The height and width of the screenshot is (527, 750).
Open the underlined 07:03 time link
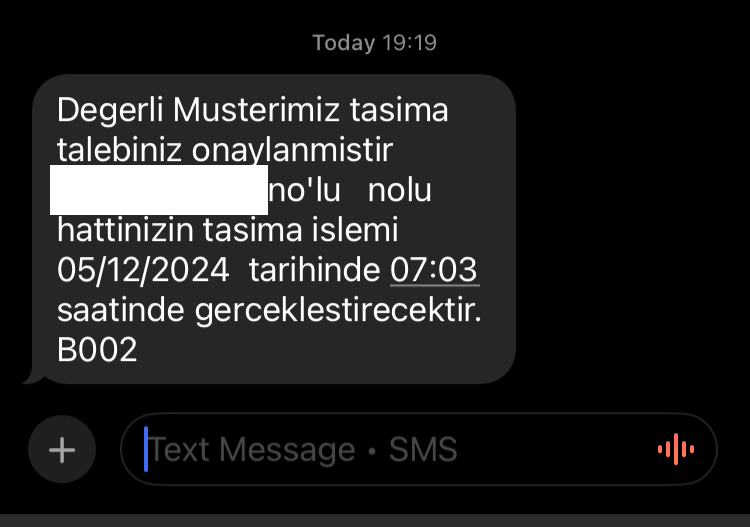tap(434, 270)
